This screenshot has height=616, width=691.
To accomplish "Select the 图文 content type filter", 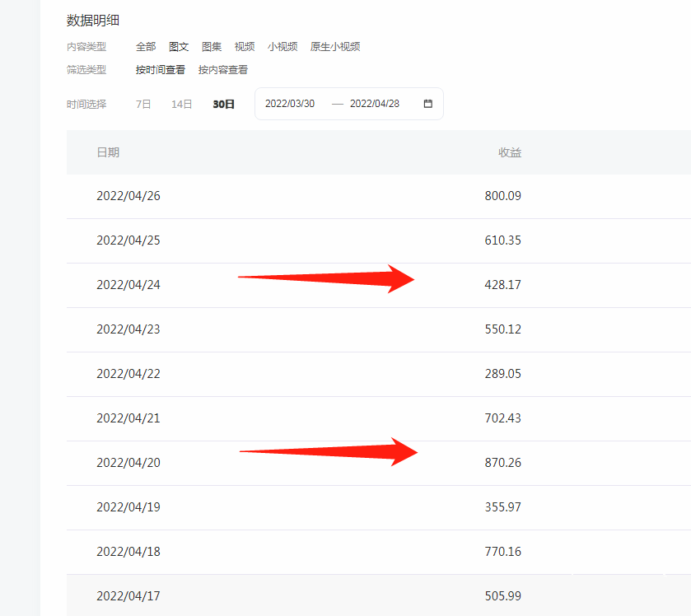I will [x=179, y=47].
